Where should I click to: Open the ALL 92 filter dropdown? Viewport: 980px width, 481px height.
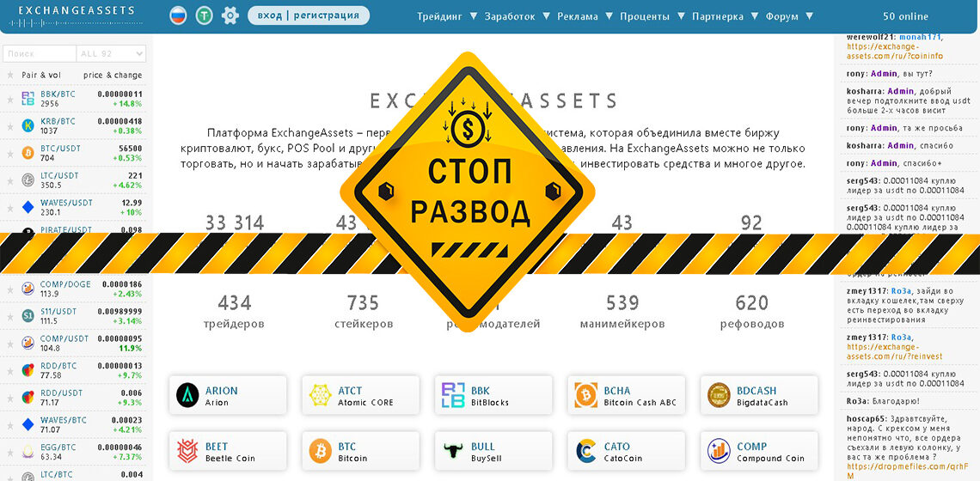[x=111, y=54]
